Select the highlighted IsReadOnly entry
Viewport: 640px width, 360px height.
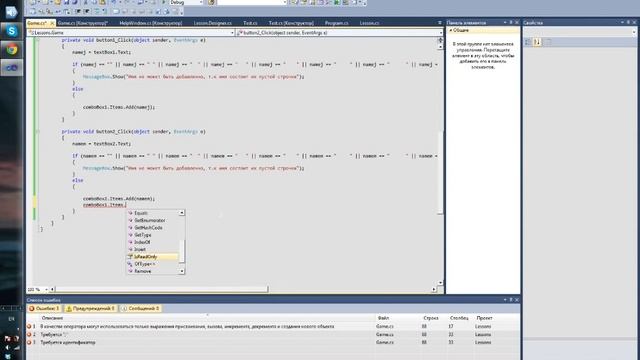[153, 257]
